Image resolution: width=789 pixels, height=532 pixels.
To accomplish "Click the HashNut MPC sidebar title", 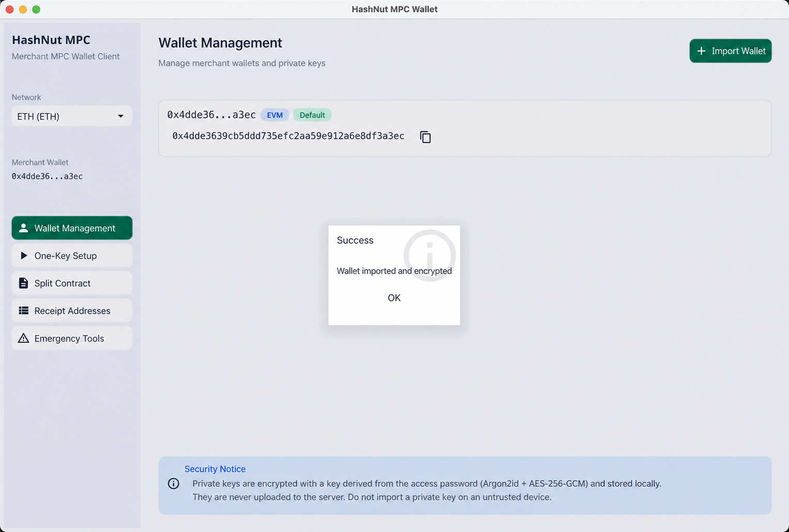I will 51,40.
